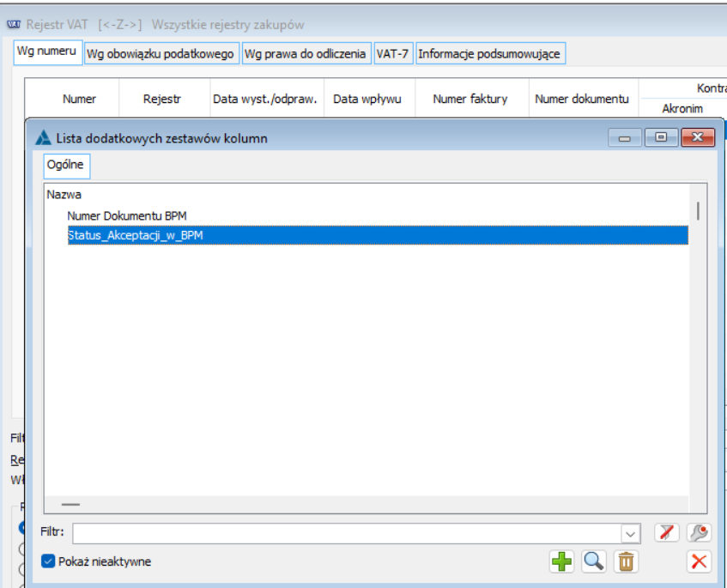
Task: Switch to the Ogólne tab
Action: click(x=65, y=165)
